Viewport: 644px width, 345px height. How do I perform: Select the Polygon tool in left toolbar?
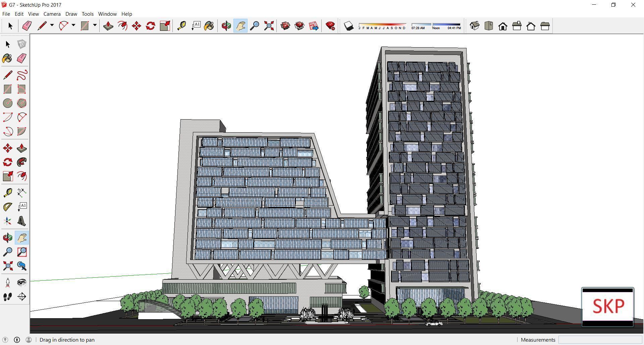[x=22, y=103]
